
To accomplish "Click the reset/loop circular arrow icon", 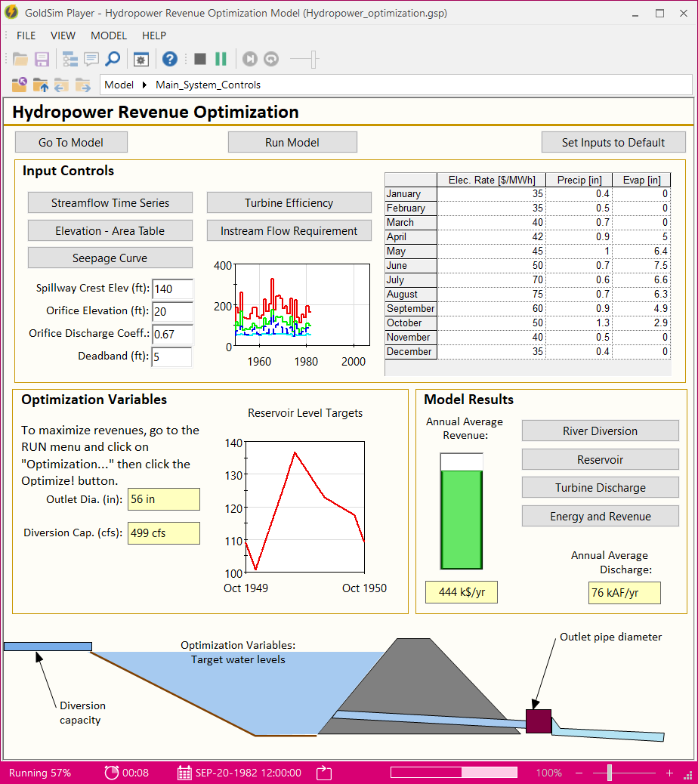I will (x=271, y=59).
